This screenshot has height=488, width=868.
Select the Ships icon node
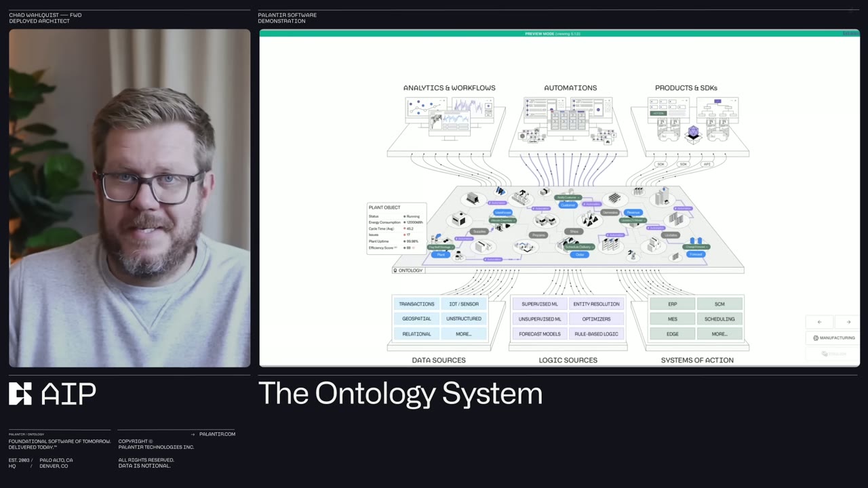click(x=574, y=232)
